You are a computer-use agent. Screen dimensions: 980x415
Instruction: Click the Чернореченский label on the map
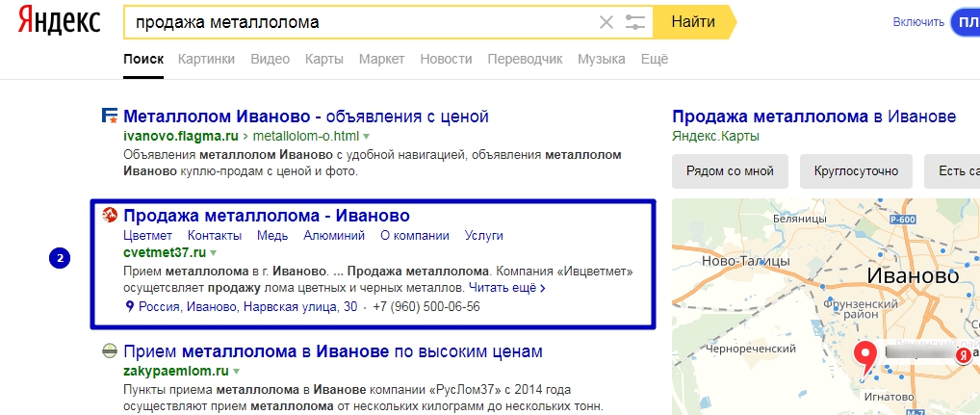[750, 349]
